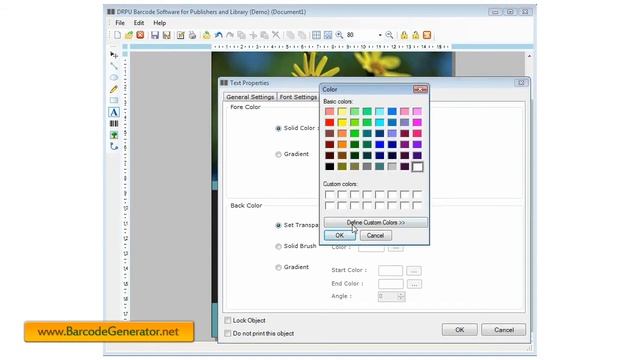This screenshot has width=640, height=360.
Task: Open Start Color picker ellipsis button
Action: click(414, 271)
